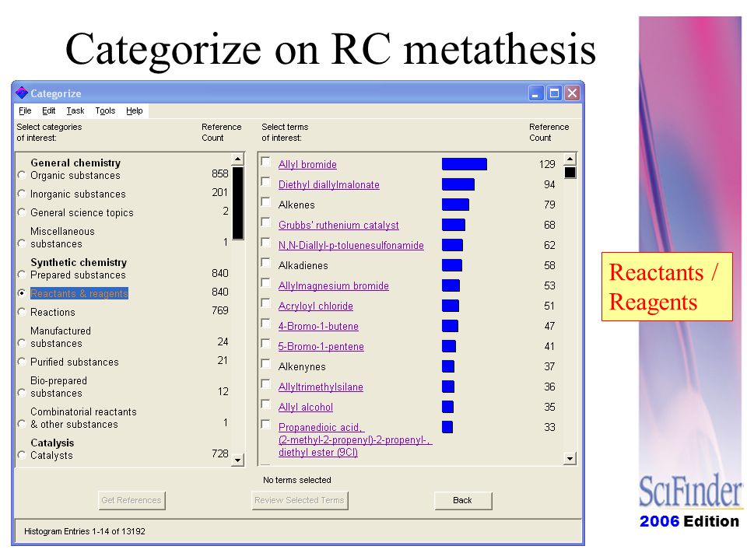Check Grubbs' ruthenium catalyst checkbox

266,222
